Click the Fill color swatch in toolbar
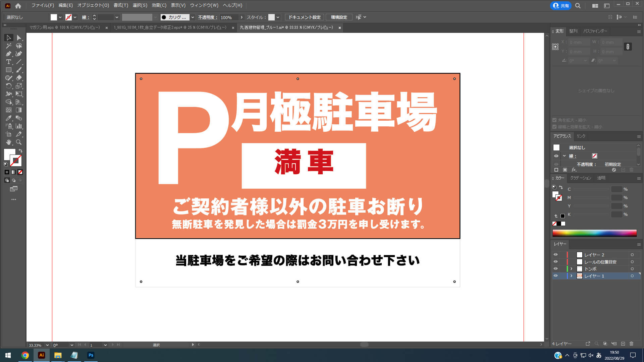 [9, 155]
